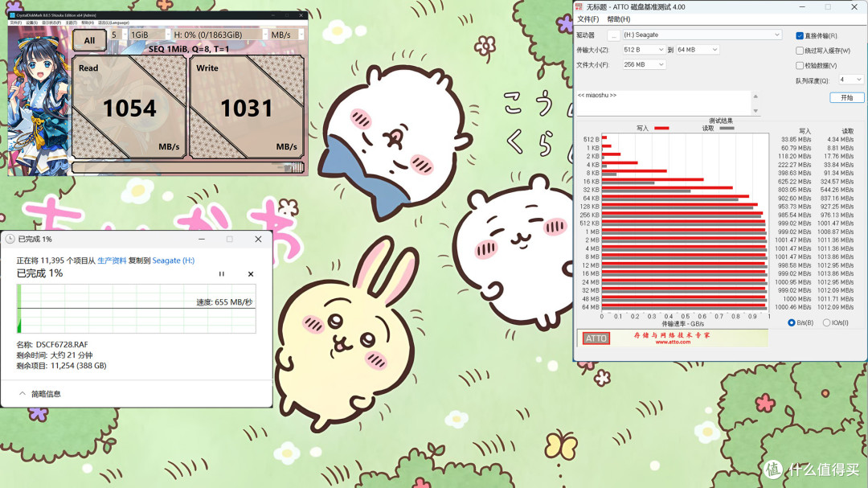The height and width of the screenshot is (488, 868).
Task: Click the clock icon in copy dialog title
Action: [x=10, y=239]
